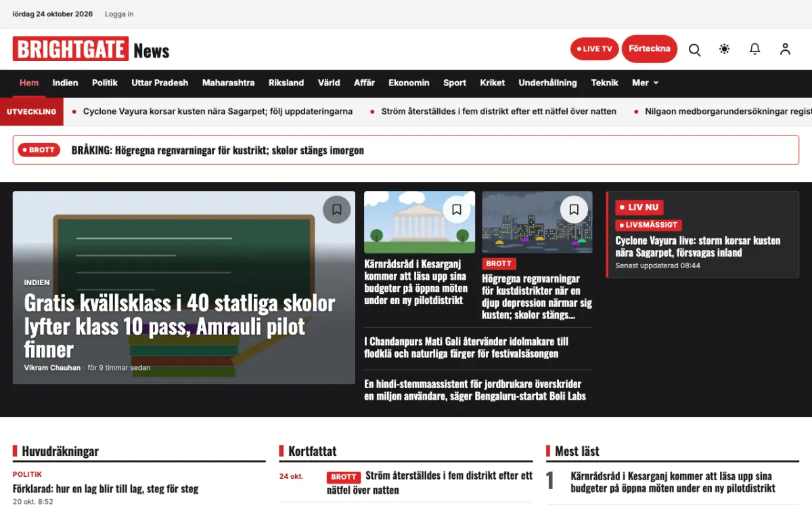Open Högregna regnvarningar för kustdistrikter headline
Image resolution: width=812 pixels, height=508 pixels.
(537, 297)
